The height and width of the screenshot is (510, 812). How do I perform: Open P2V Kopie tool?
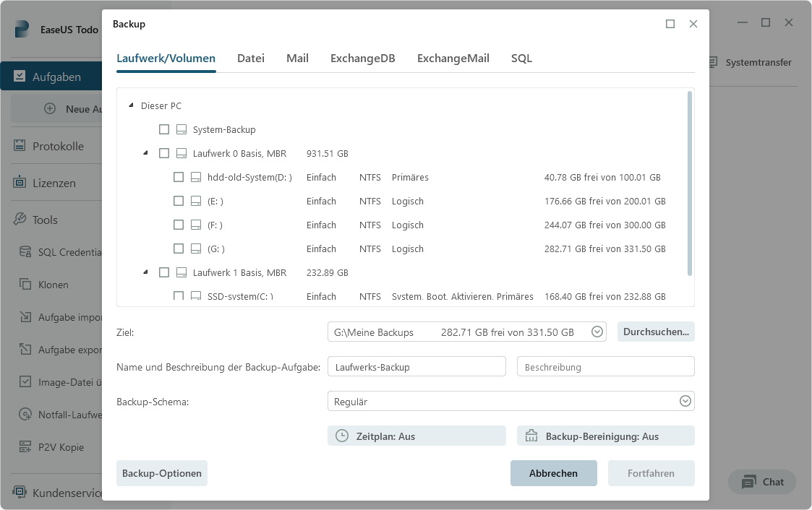[51, 447]
